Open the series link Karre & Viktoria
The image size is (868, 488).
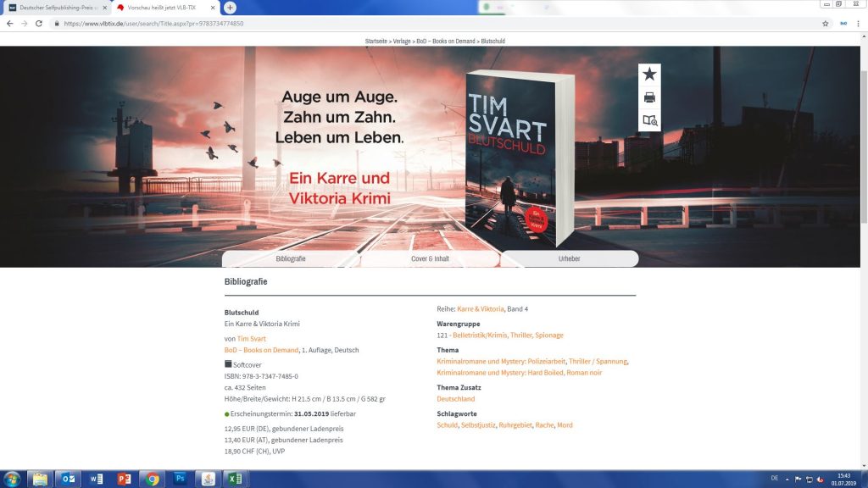[481, 309]
